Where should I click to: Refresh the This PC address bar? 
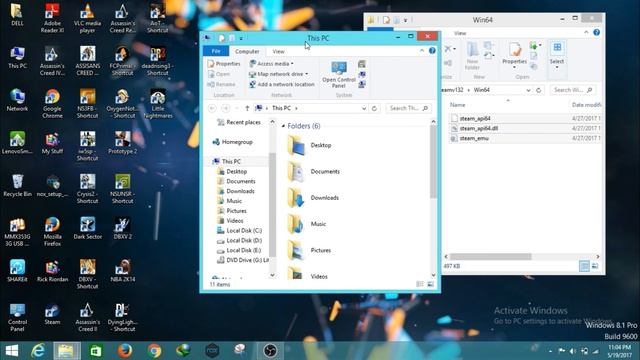coord(374,108)
